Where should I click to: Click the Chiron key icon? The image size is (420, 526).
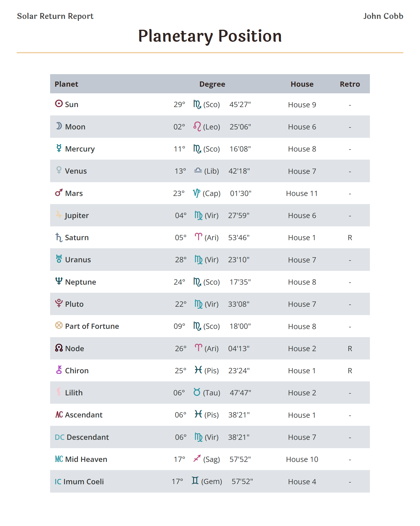[x=59, y=370]
